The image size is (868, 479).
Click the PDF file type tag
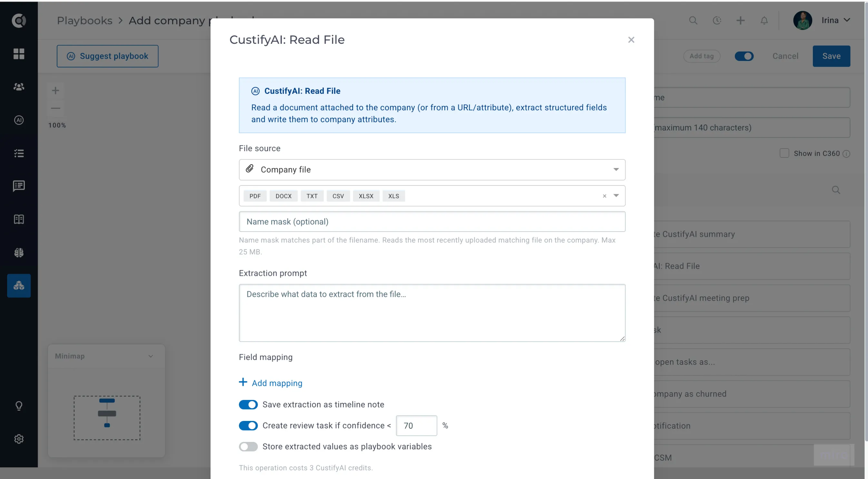(255, 196)
